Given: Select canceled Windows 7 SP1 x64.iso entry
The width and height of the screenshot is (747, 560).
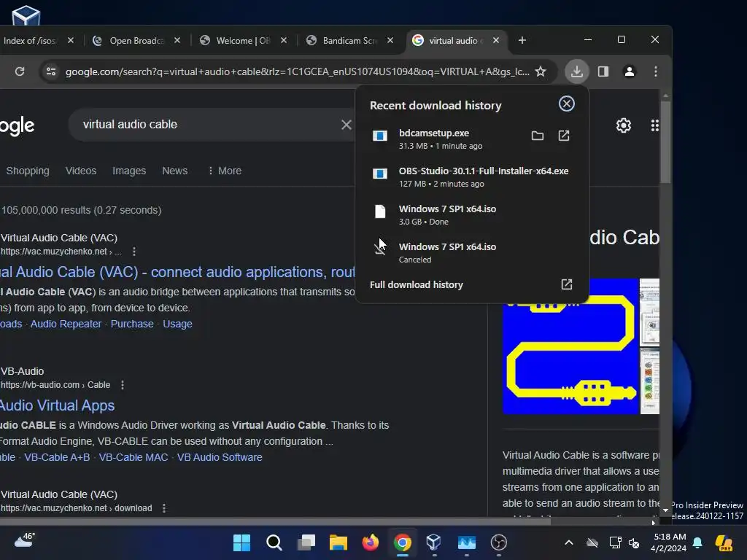Looking at the screenshot, I should (472, 253).
